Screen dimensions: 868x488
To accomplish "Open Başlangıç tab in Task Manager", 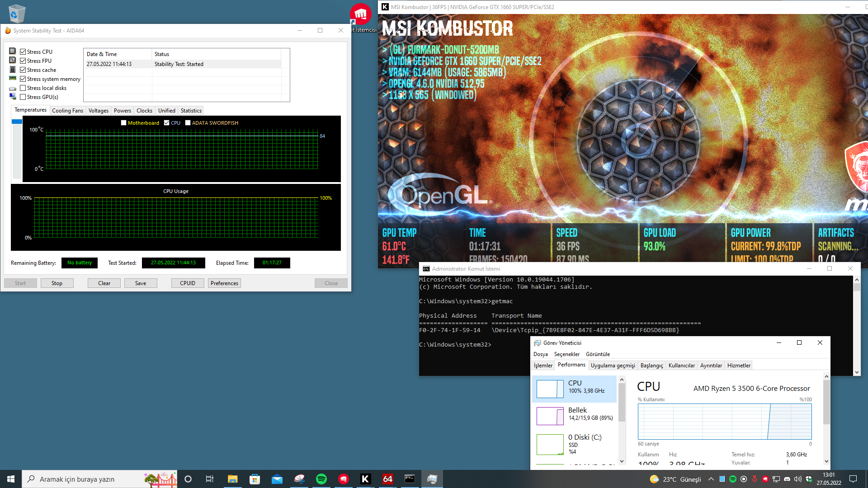I will (651, 366).
